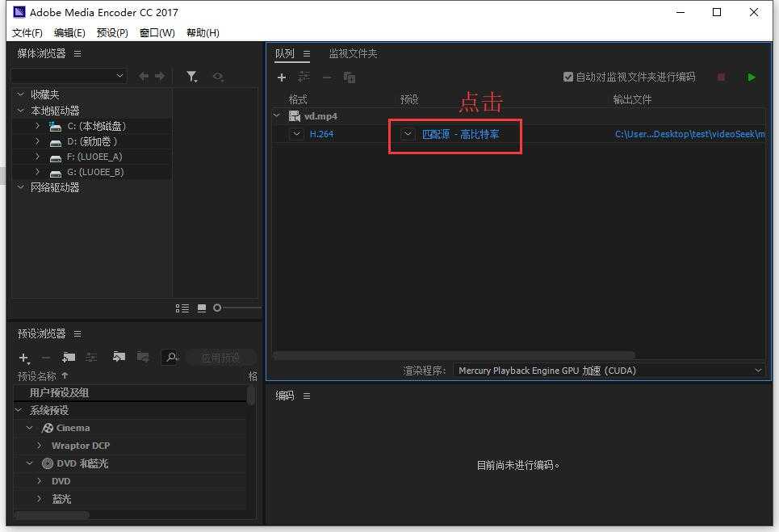Collapse the vd.mp4 queue item
The image size is (779, 532).
(x=277, y=115)
